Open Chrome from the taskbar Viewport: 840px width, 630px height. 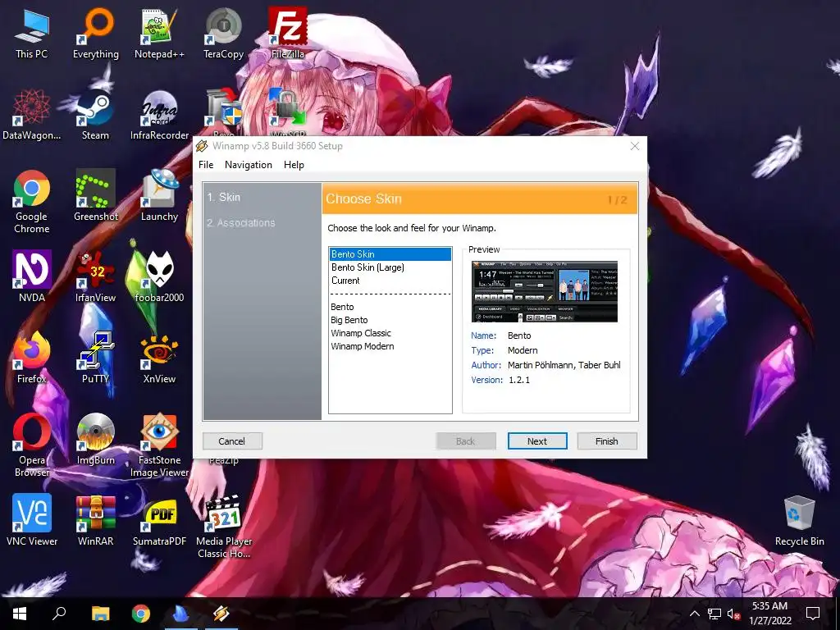141,614
